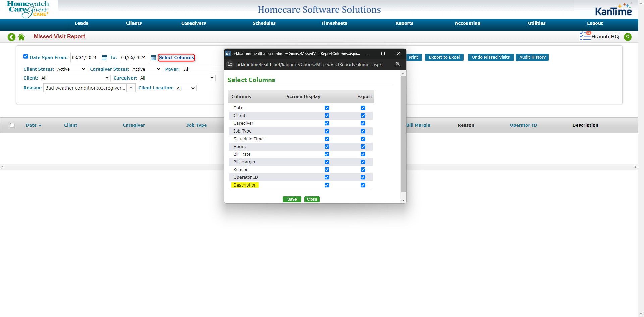Click the popup vertical scrollbar
This screenshot has height=317, width=644.
click(403, 134)
